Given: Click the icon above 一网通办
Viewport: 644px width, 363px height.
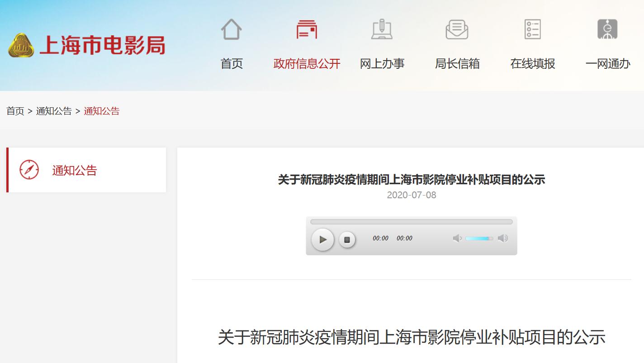Looking at the screenshot, I should pyautogui.click(x=607, y=29).
